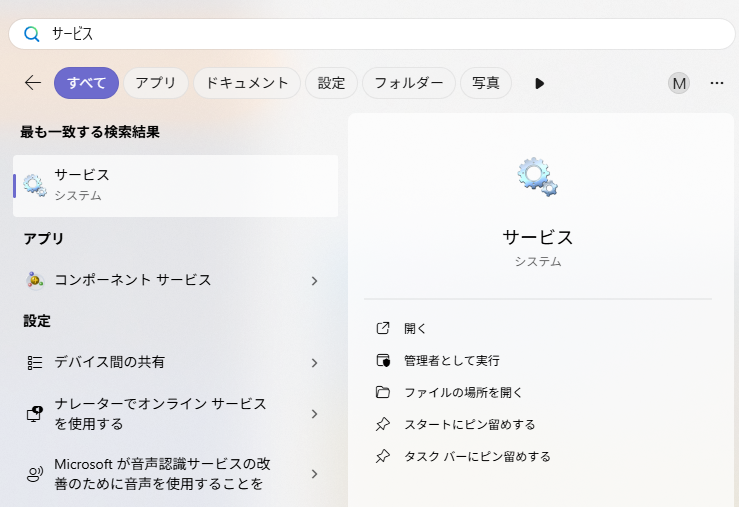Click the gear icon of サービス result

click(x=35, y=185)
